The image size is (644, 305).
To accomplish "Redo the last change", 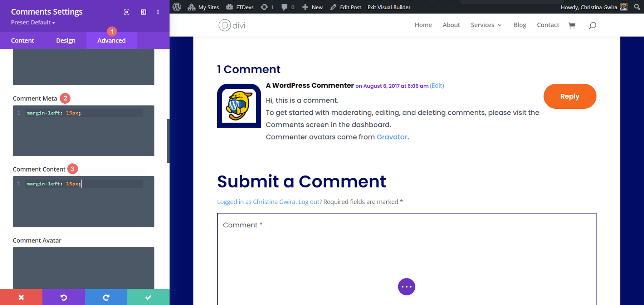I will click(106, 297).
